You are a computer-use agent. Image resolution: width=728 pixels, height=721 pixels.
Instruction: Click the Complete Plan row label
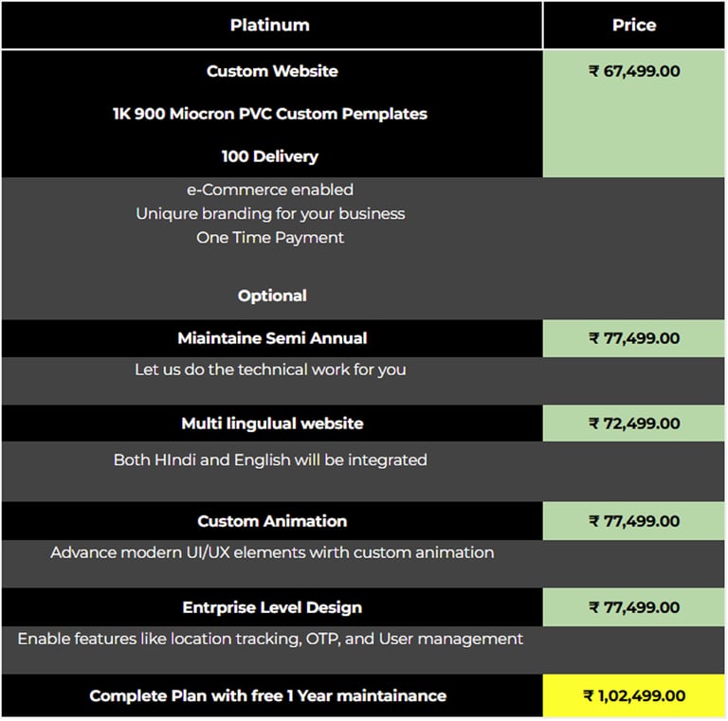267,695
